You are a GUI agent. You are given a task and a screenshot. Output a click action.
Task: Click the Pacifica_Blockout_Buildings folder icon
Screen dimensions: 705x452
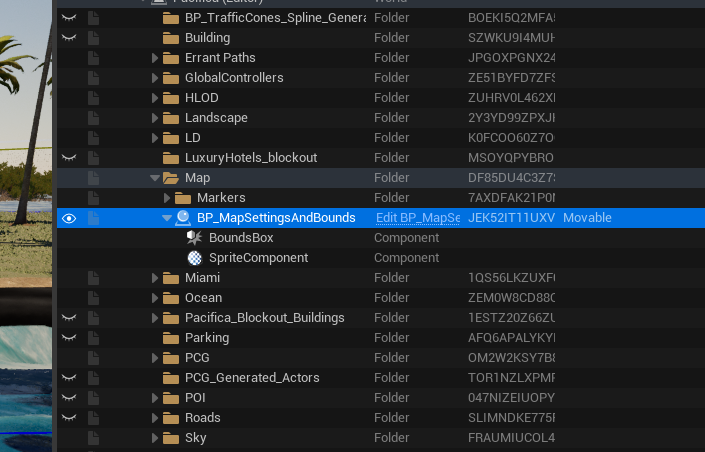[171, 318]
